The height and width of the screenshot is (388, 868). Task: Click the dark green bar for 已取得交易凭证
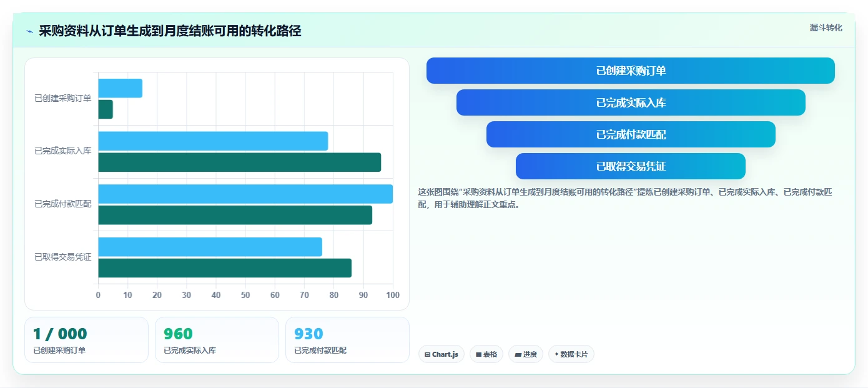point(225,268)
